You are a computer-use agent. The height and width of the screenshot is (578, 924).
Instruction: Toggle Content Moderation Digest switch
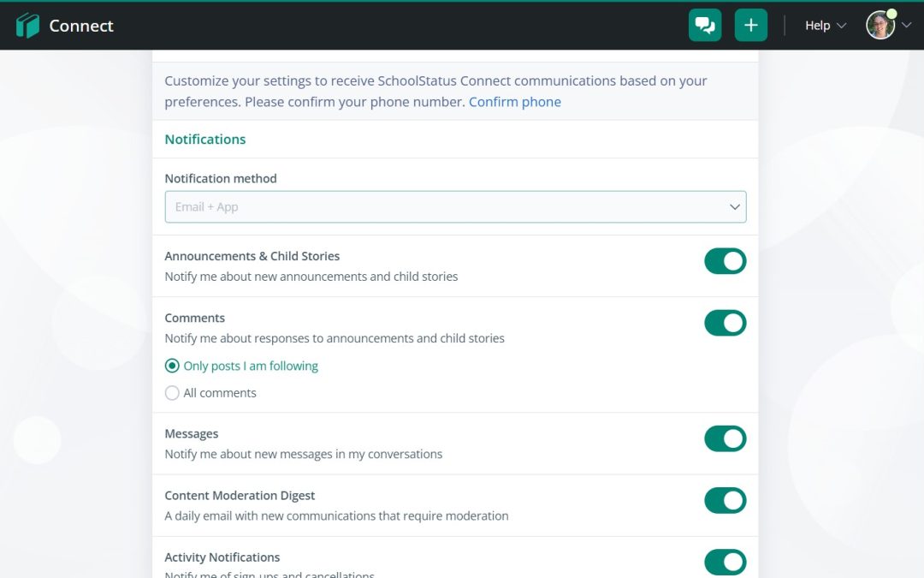(x=725, y=500)
